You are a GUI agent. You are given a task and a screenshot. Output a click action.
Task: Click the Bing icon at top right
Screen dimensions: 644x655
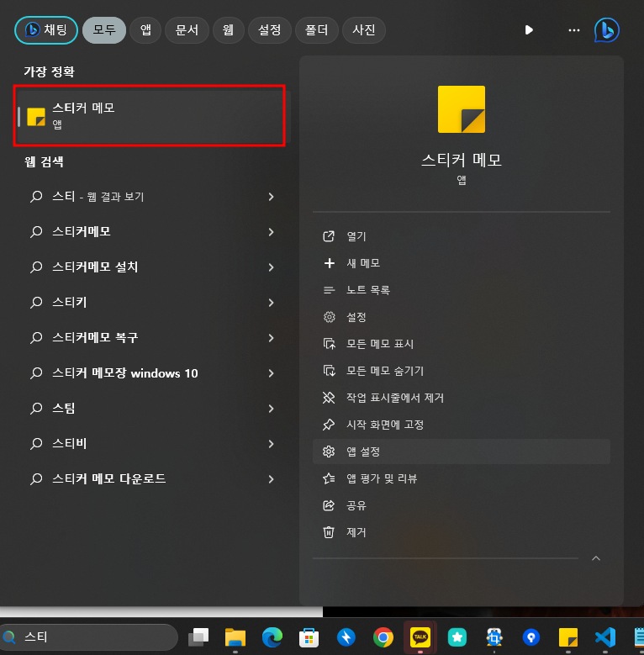(x=606, y=30)
